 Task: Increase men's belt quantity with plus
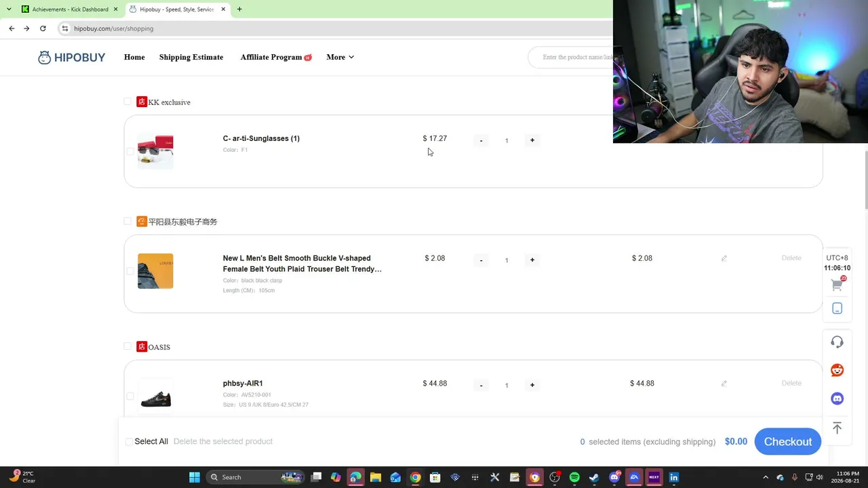tap(532, 260)
